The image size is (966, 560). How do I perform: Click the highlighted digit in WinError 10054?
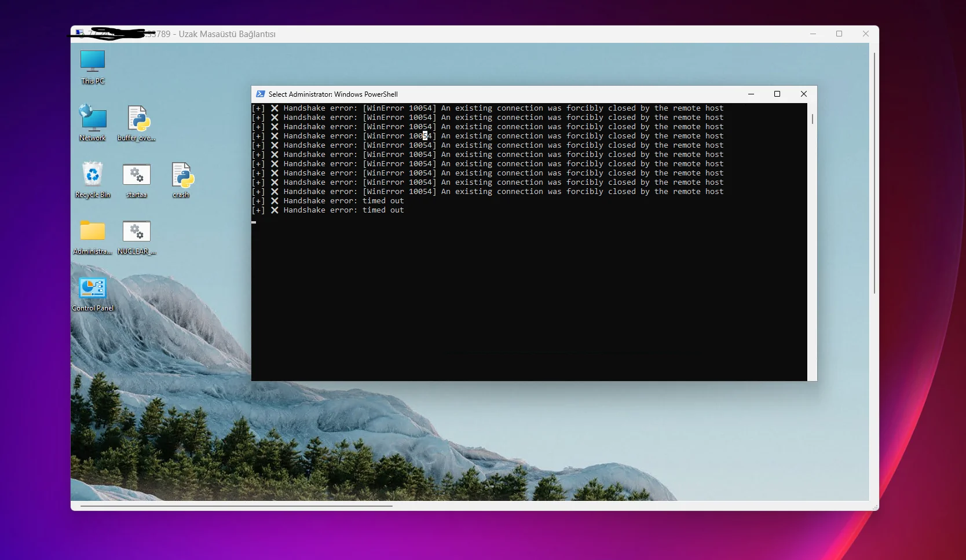[425, 136]
